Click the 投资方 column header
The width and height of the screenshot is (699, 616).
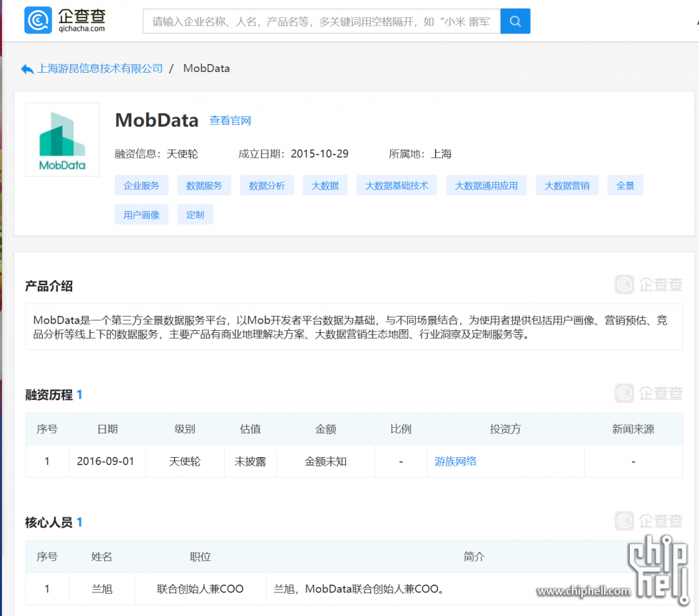click(506, 429)
